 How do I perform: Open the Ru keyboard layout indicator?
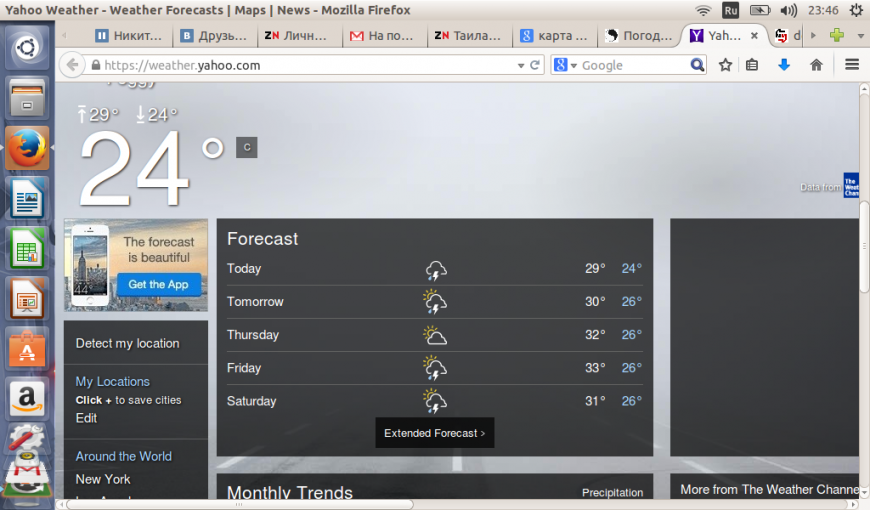coord(731,10)
